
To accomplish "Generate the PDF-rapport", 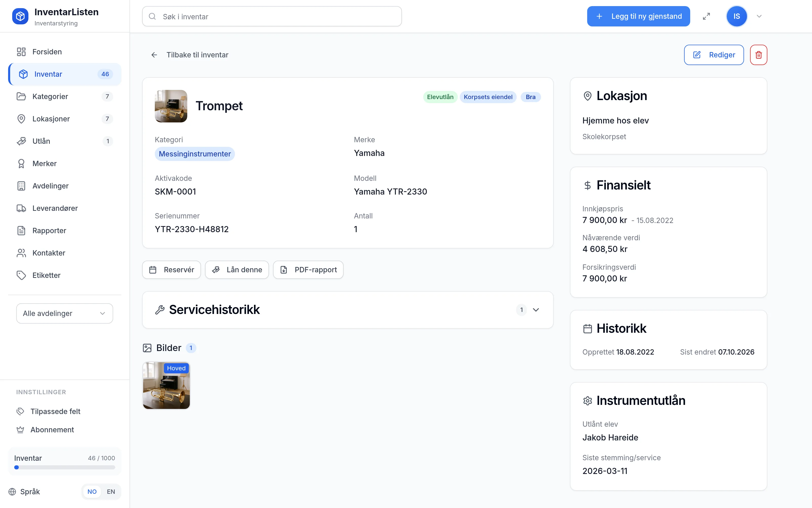I will [308, 270].
